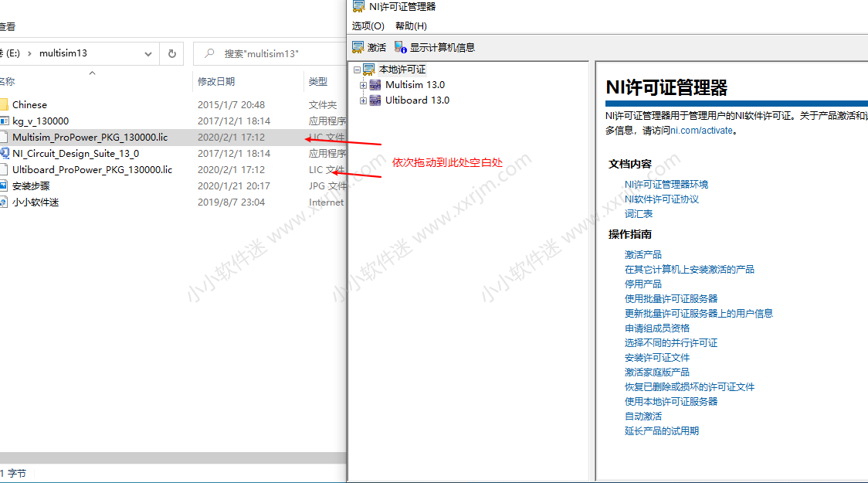This screenshot has height=483, width=868.
Task: Open 选择不同的并行许可证 link
Action: [671, 343]
